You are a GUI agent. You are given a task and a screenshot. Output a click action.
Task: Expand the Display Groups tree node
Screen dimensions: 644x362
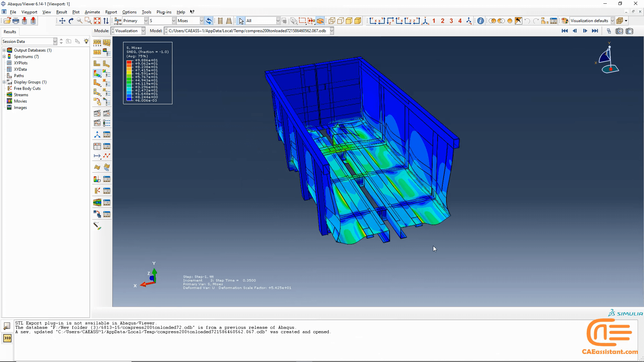tap(4, 82)
